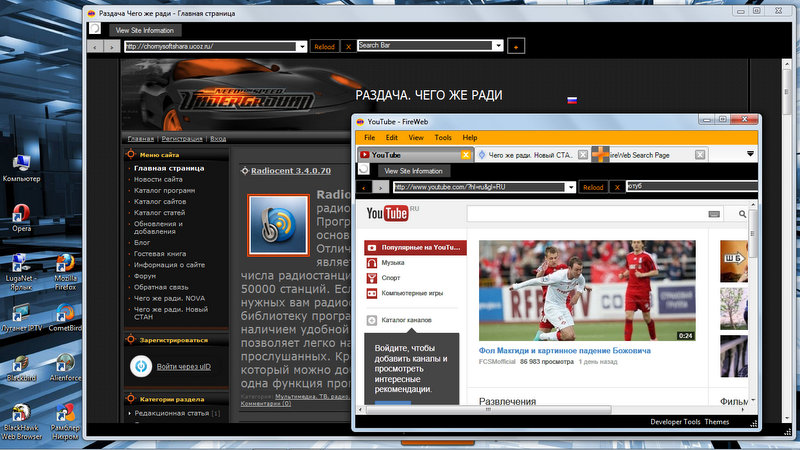The image size is (800, 450).
Task: Launch Рамблер Нихром desktop icon
Action: (65, 421)
